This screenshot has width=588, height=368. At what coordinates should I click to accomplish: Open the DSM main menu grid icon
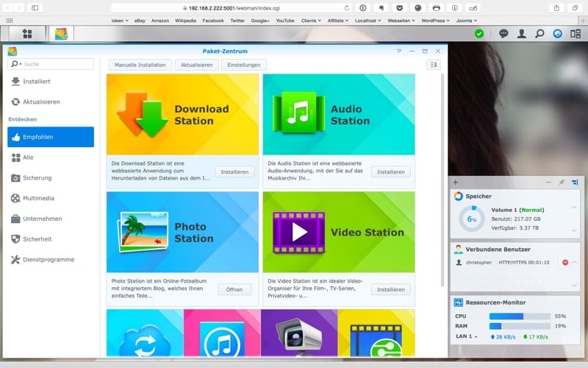coord(27,34)
